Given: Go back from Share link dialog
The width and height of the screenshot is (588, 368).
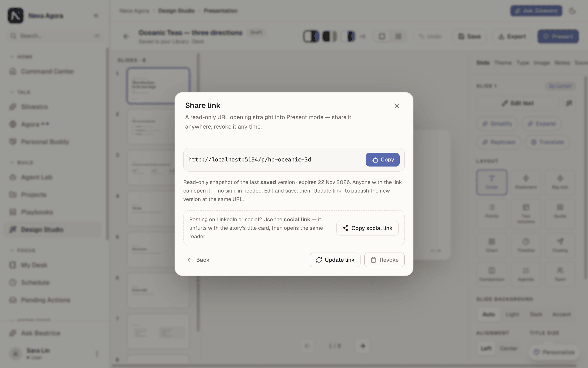Looking at the screenshot, I should point(198,260).
